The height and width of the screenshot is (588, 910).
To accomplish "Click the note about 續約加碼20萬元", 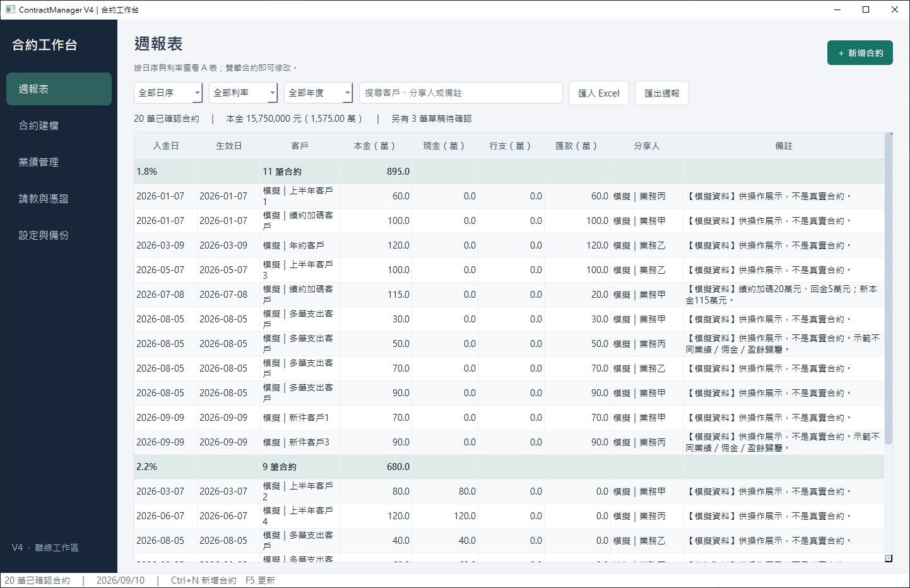I will click(784, 295).
